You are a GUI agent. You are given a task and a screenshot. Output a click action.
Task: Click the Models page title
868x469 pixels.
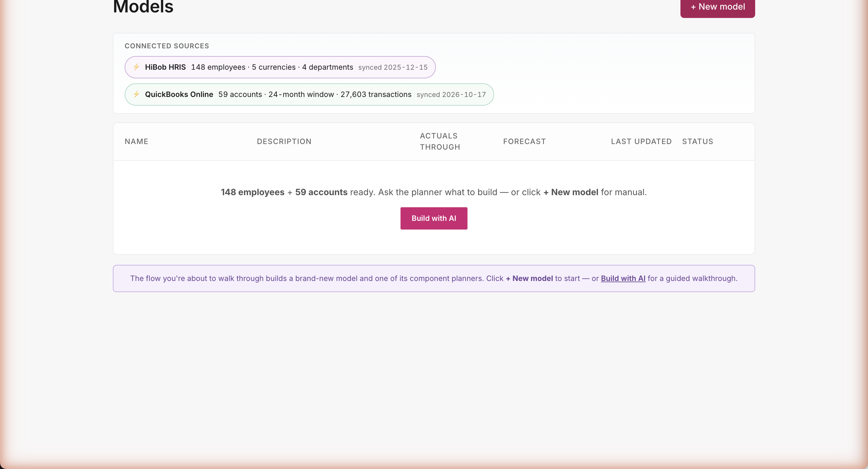coord(143,7)
